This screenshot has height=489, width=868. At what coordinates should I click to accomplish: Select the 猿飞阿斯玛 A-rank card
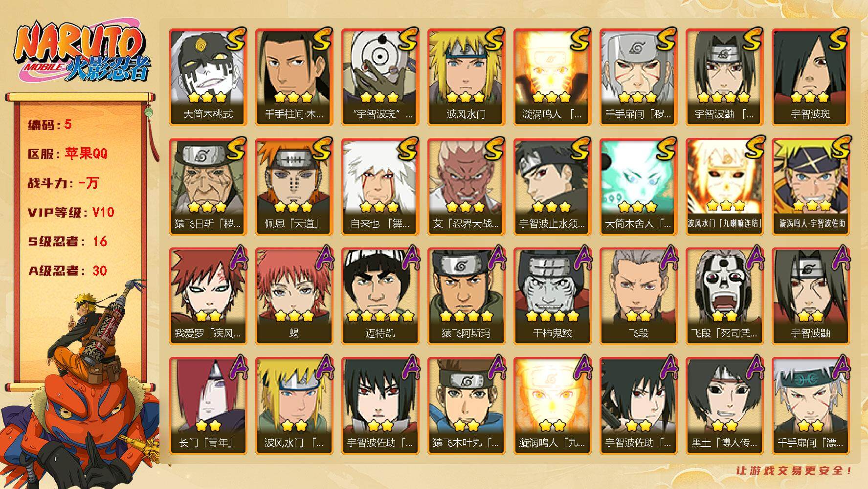point(466,296)
